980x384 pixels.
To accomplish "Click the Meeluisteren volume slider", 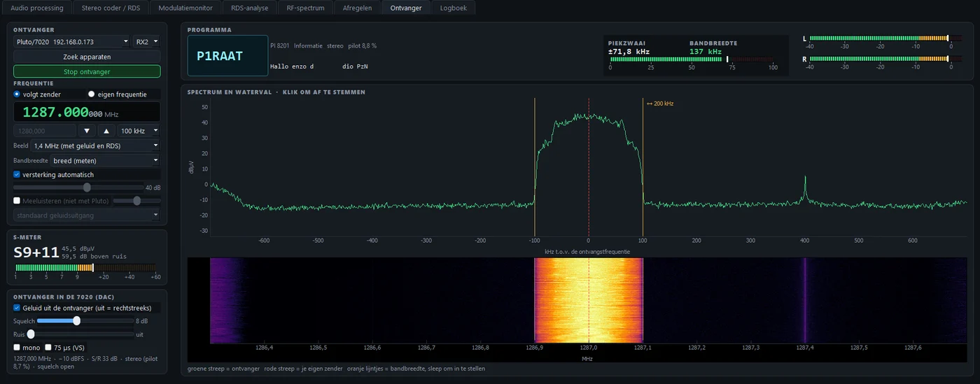I will 136,201.
